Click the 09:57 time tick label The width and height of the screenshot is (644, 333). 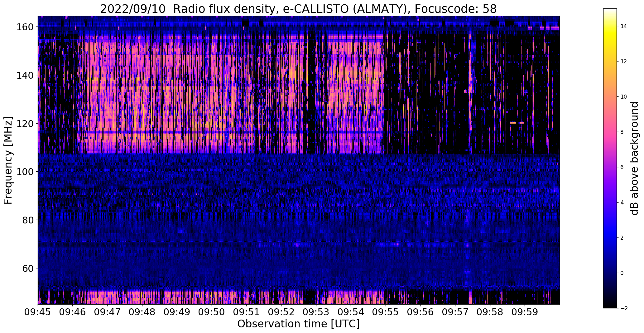455,312
